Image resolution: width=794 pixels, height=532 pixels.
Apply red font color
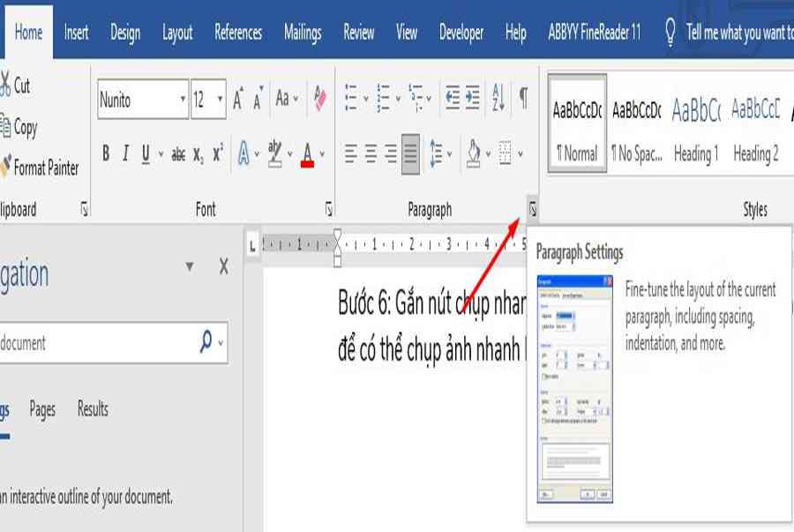(307, 154)
